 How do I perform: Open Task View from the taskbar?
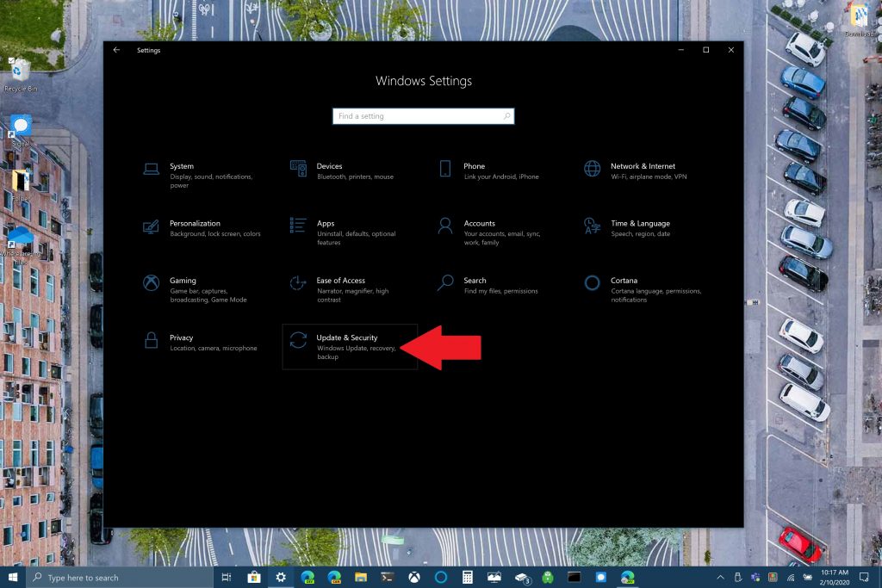pyautogui.click(x=227, y=578)
